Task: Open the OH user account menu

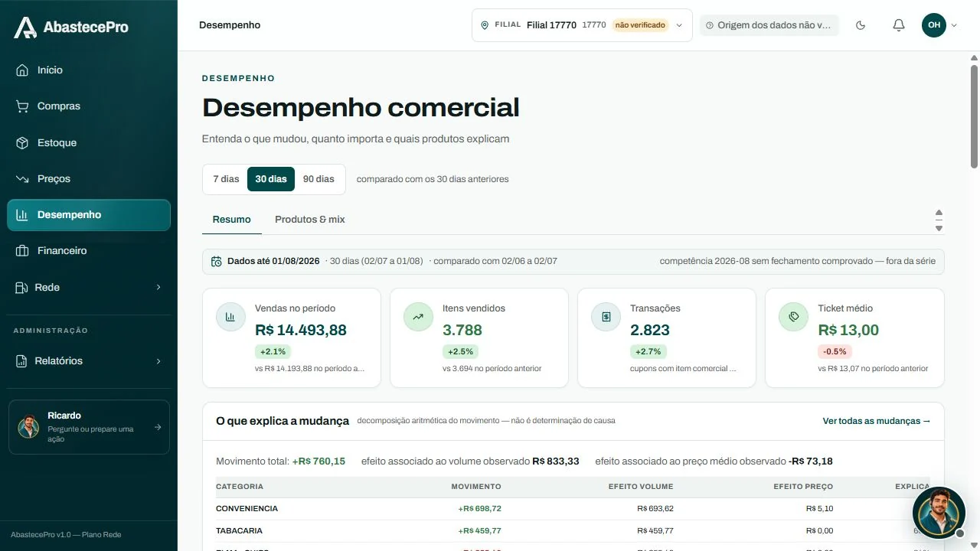Action: click(x=939, y=25)
